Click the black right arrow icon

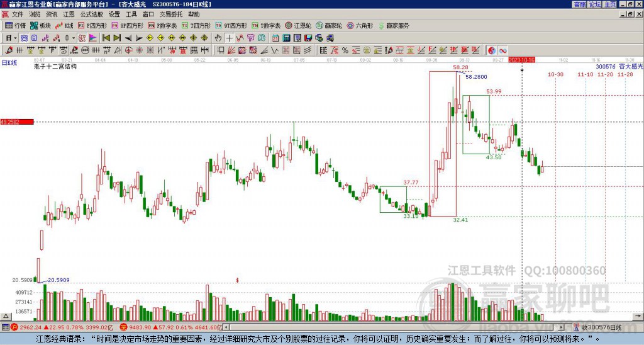click(x=139, y=38)
